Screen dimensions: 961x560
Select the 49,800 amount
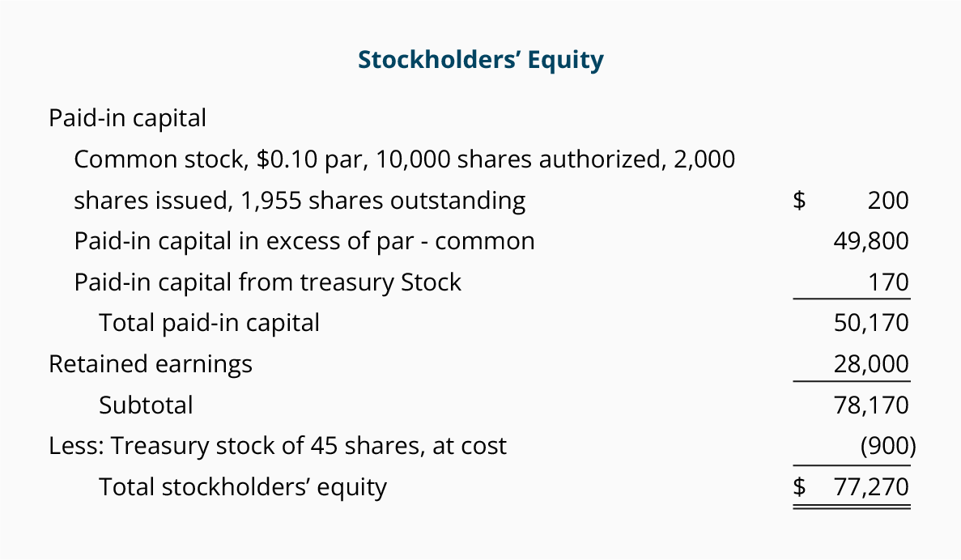tap(871, 241)
